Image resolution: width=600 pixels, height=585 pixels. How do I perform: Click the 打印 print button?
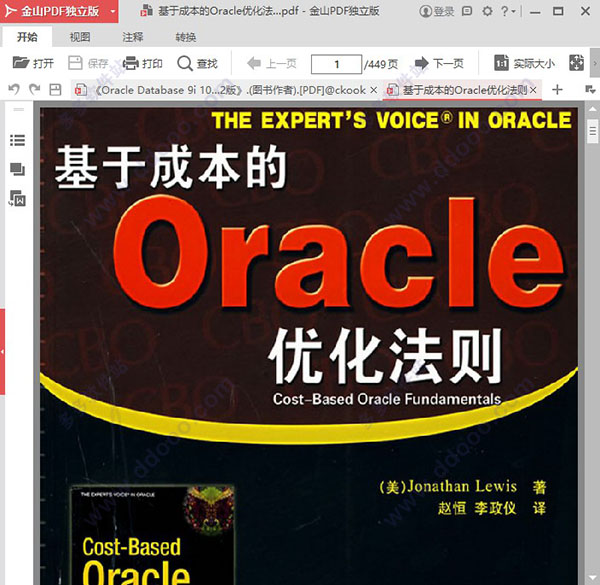coord(143,63)
